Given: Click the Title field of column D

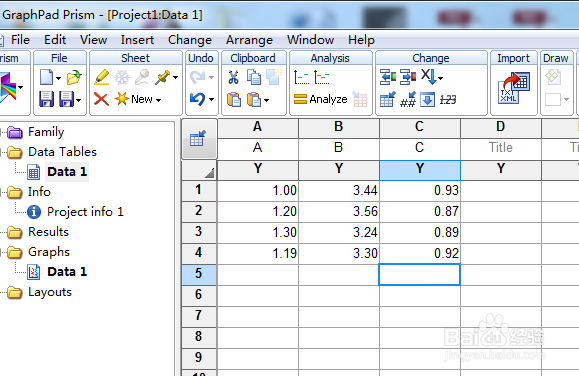Looking at the screenshot, I should (x=501, y=148).
